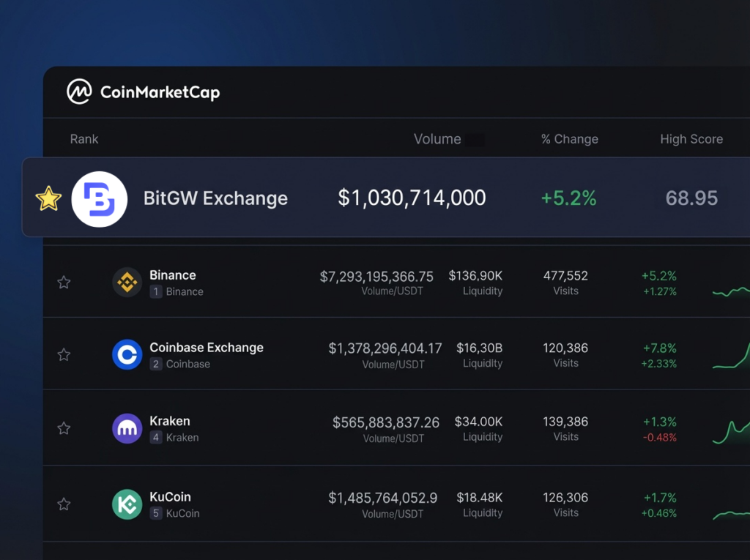This screenshot has width=750, height=560.
Task: Click the CoinMarketCap logo icon
Action: 79,92
